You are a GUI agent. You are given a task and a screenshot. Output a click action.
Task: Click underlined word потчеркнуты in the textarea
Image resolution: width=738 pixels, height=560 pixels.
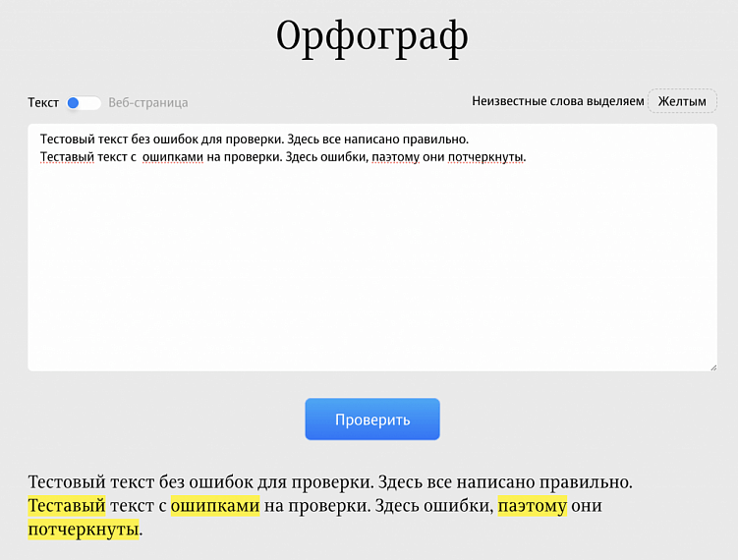point(485,157)
